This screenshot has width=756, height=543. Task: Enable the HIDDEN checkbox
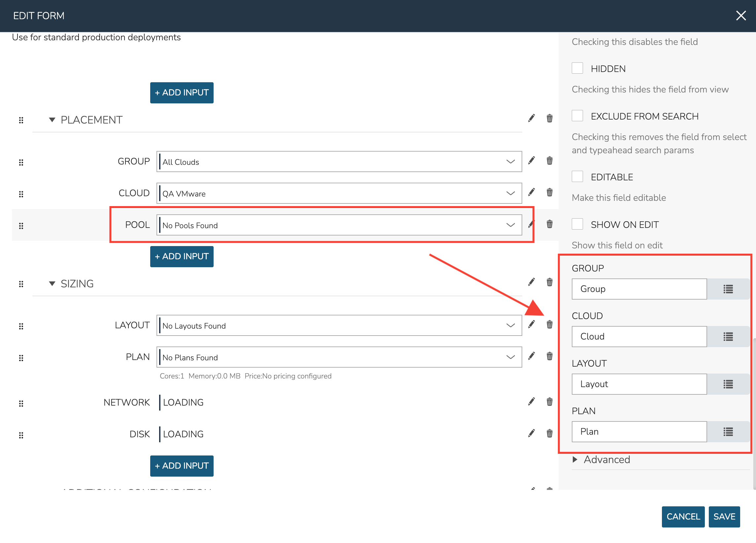pyautogui.click(x=577, y=68)
